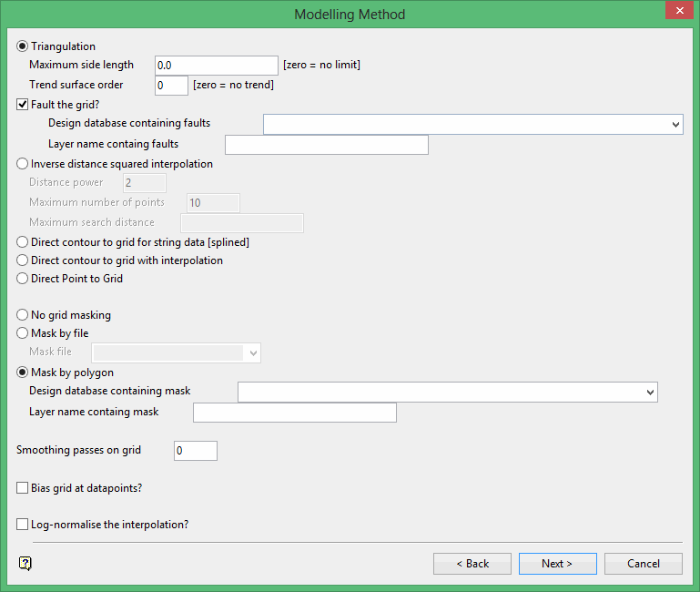Screen dimensions: 700x592
Task: Click the 'Modelling Method' title text
Action: click(x=350, y=15)
